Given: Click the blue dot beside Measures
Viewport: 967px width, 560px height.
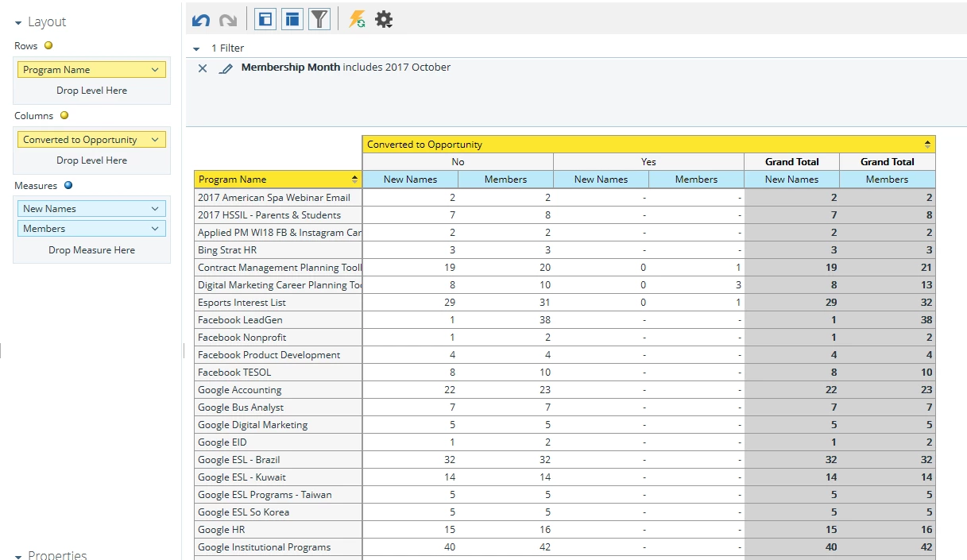Looking at the screenshot, I should pos(68,185).
